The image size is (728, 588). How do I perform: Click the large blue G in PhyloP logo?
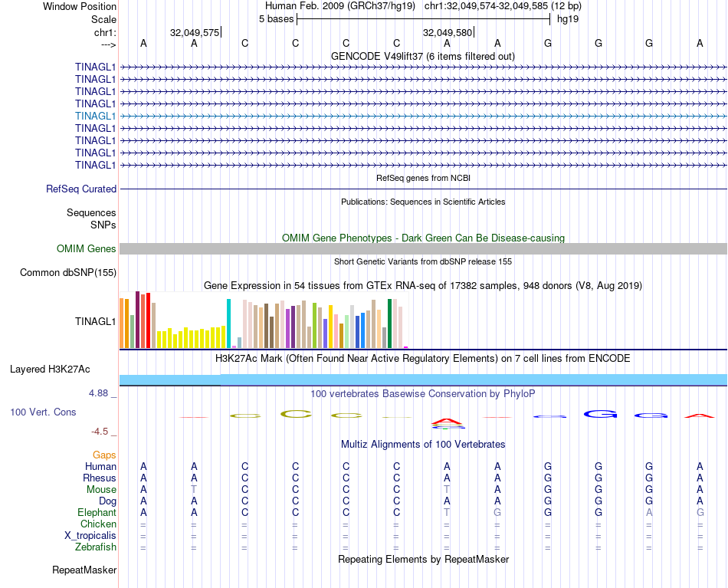(599, 415)
